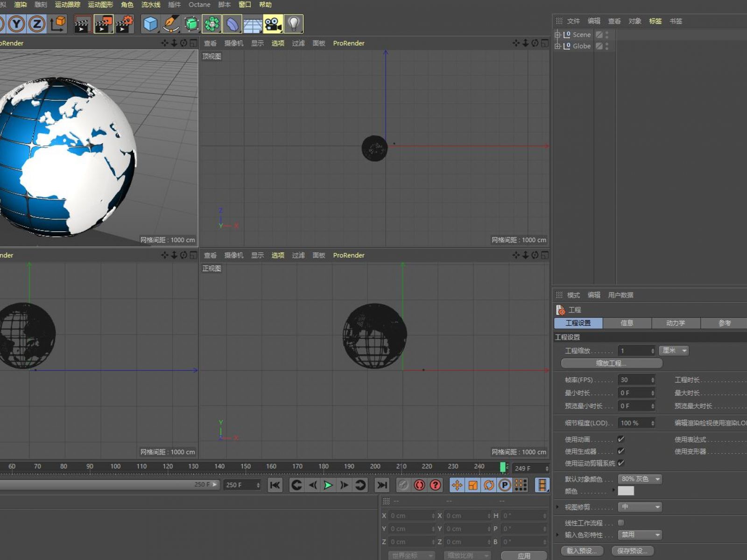Switch to 动力学 tab
The height and width of the screenshot is (560, 747).
(676, 323)
